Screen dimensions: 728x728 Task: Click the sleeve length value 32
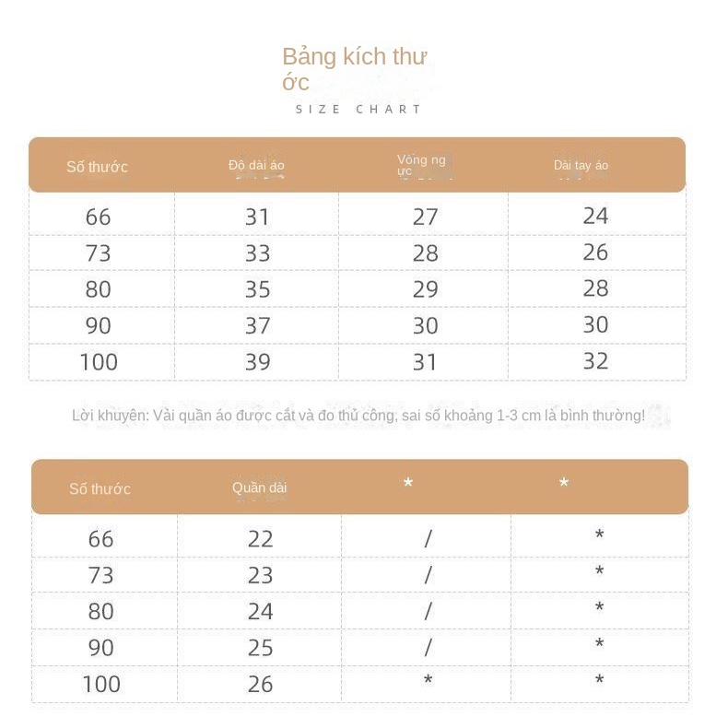point(595,361)
